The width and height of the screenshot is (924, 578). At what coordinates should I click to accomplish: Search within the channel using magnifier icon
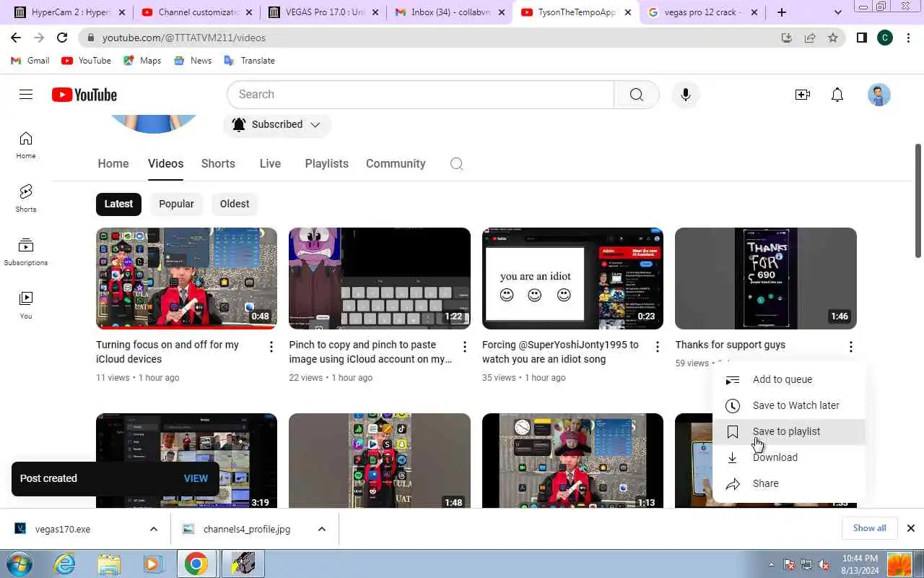point(456,163)
